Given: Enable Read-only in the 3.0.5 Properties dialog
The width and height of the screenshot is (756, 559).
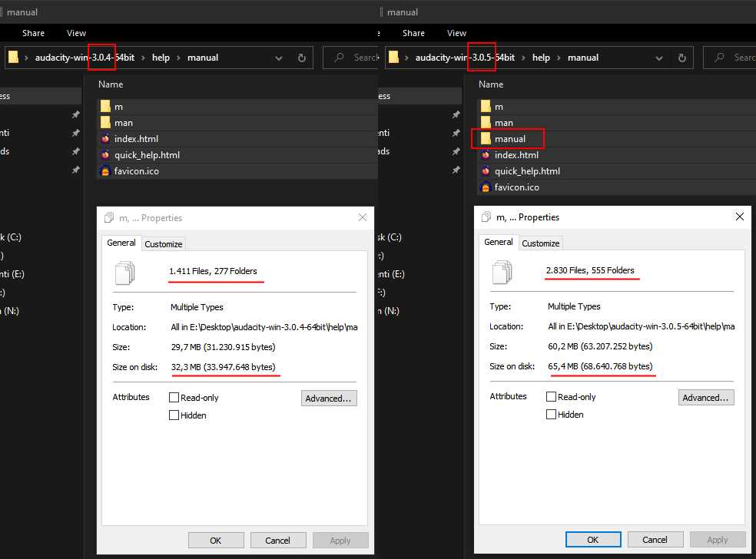Looking at the screenshot, I should click(551, 397).
